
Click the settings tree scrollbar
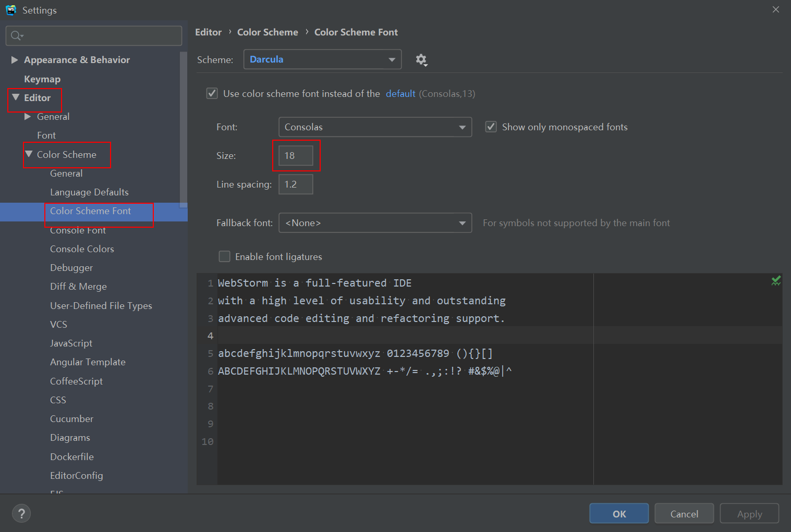183,129
